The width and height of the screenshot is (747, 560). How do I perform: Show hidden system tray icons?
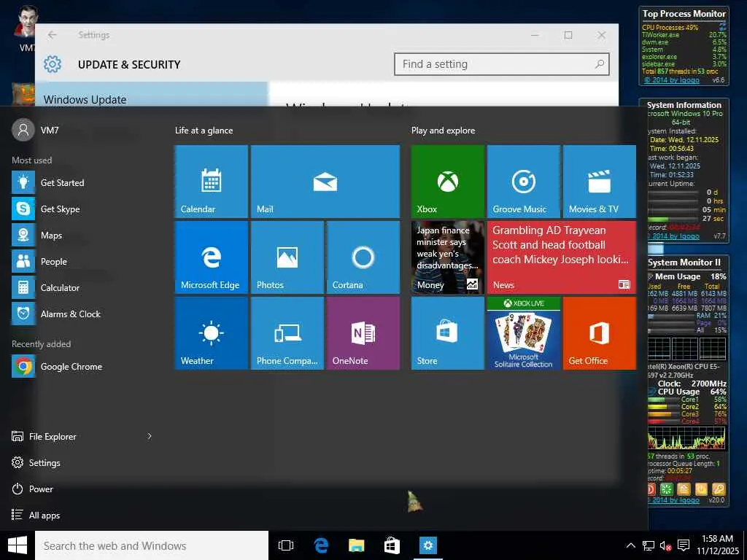[x=630, y=545]
